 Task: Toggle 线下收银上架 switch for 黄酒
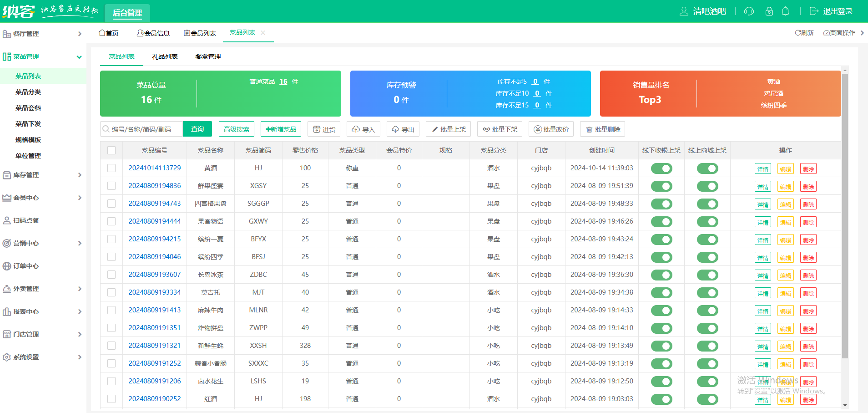click(x=661, y=168)
